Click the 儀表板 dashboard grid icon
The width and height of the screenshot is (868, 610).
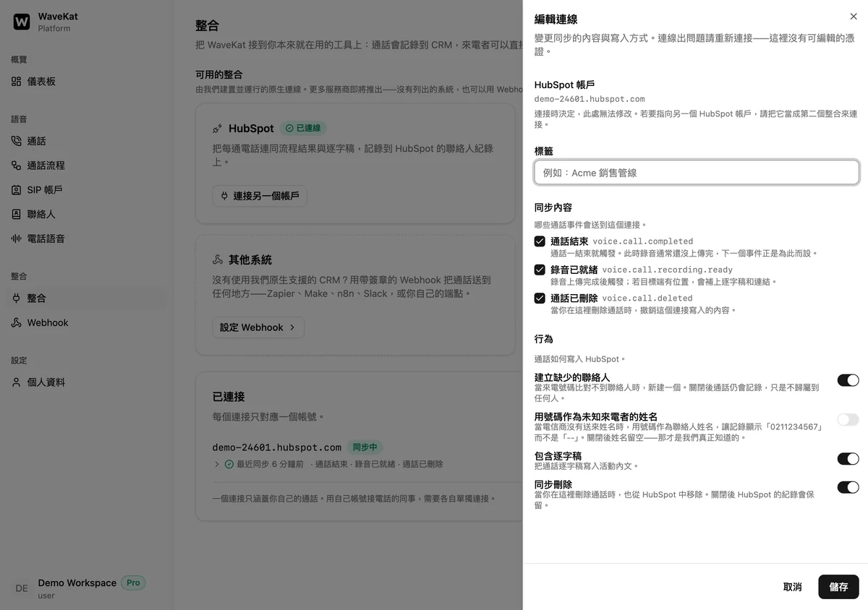click(x=17, y=82)
